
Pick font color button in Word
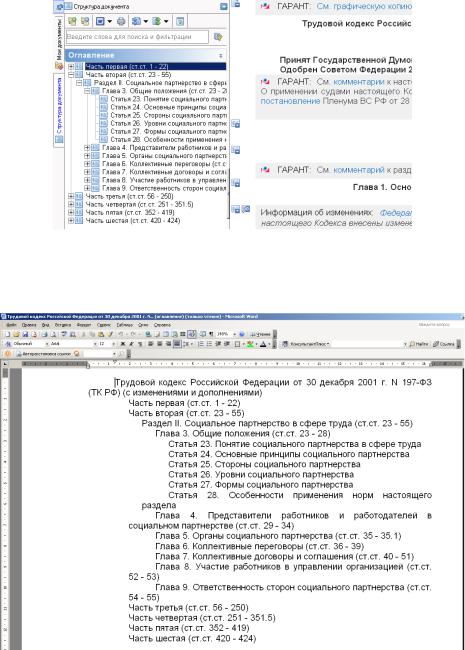[263, 344]
